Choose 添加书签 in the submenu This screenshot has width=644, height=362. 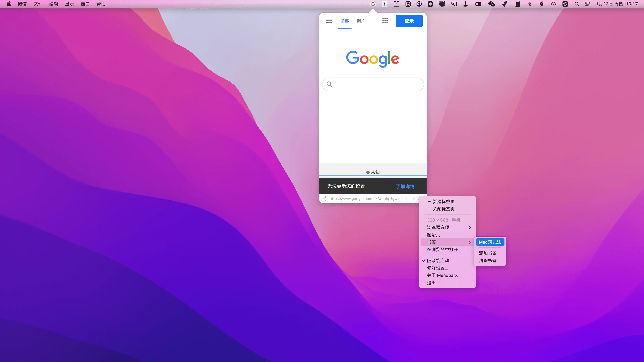pyautogui.click(x=490, y=253)
